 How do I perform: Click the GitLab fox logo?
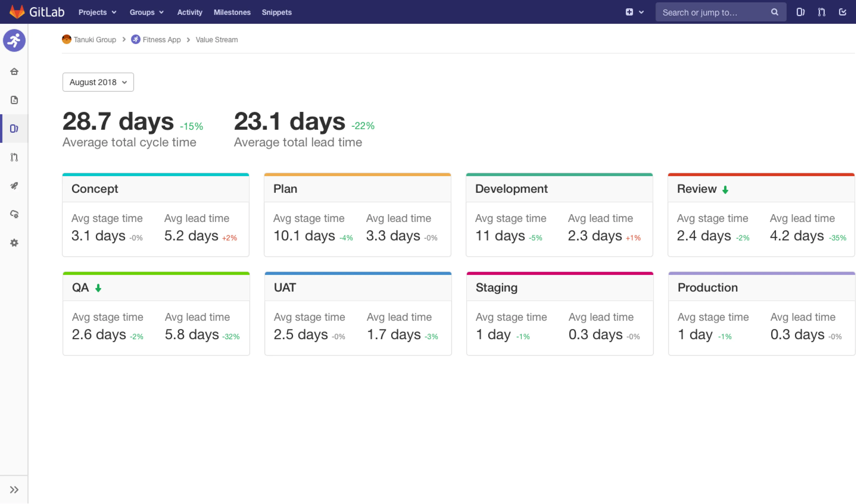17,12
